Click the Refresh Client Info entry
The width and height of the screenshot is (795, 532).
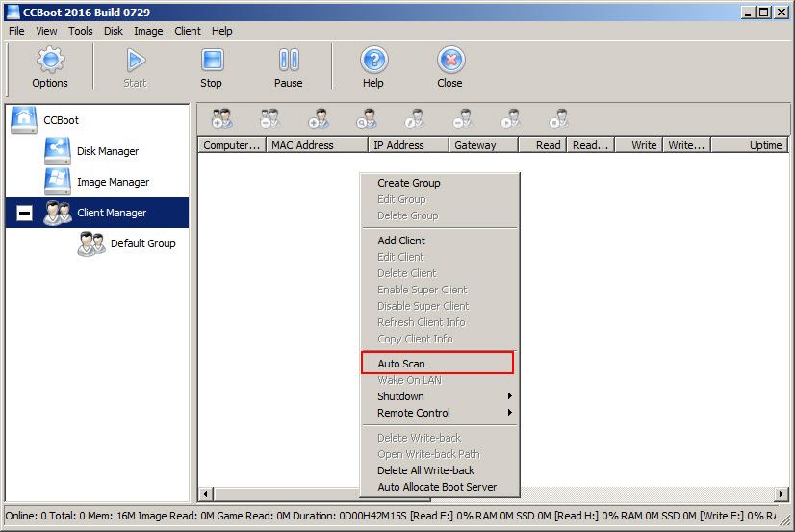tap(440, 322)
